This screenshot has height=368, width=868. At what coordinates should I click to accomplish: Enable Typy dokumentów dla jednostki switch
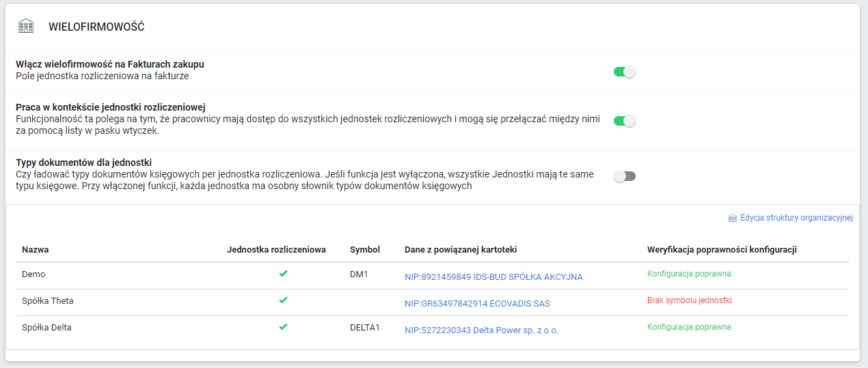tap(625, 176)
